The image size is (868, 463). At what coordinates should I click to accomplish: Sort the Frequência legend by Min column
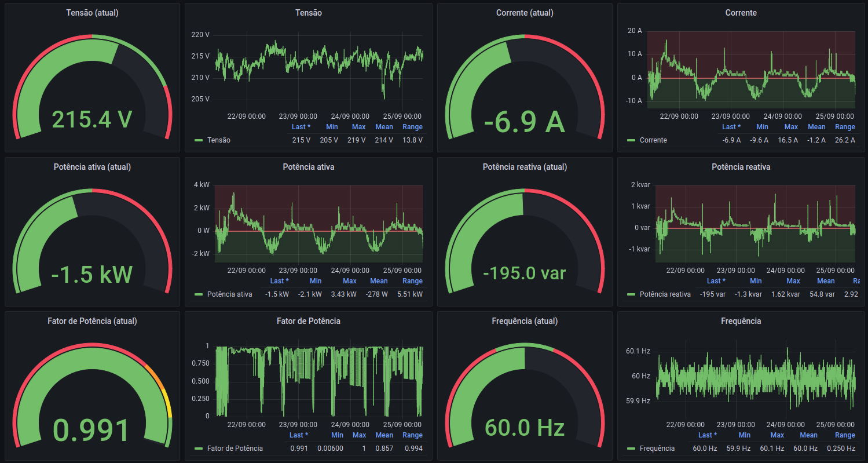[x=744, y=435]
